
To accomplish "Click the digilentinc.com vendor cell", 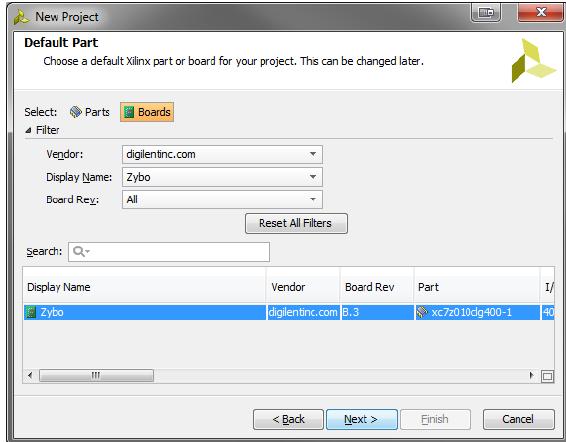I will [x=303, y=312].
